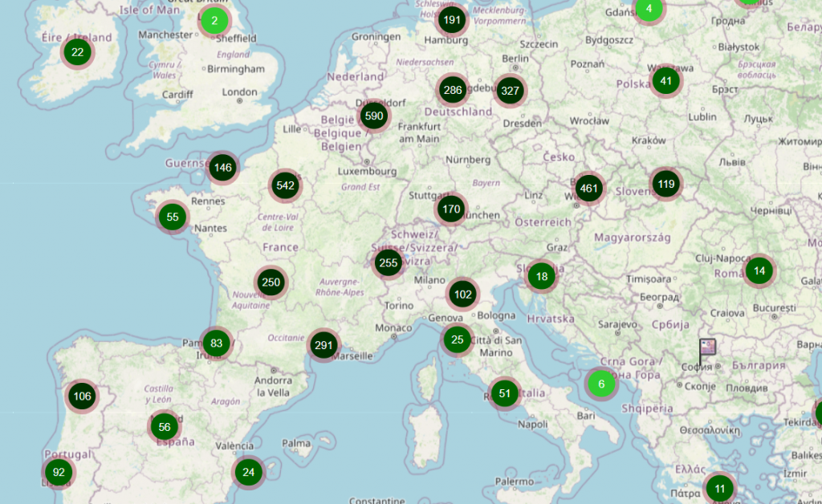Open the 542 cluster near Paris
This screenshot has width=822, height=504.
[x=285, y=186]
